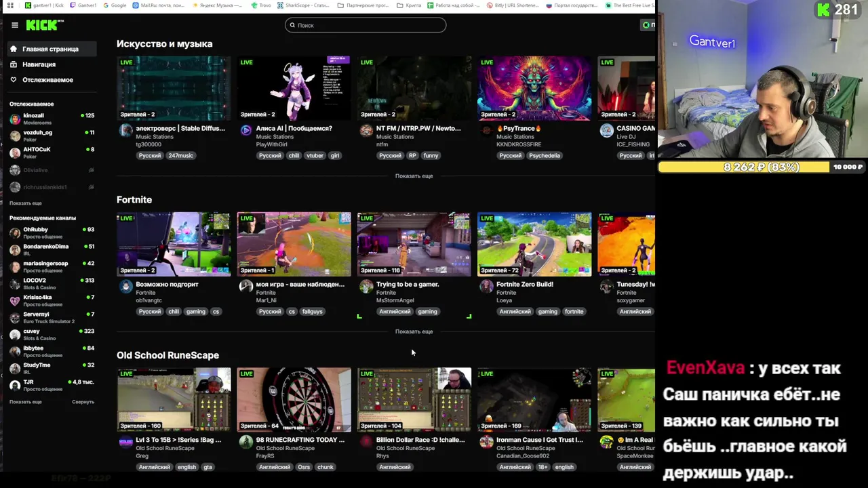This screenshot has height=488, width=868.
Task: Select the Osrs tag
Action: (x=304, y=467)
